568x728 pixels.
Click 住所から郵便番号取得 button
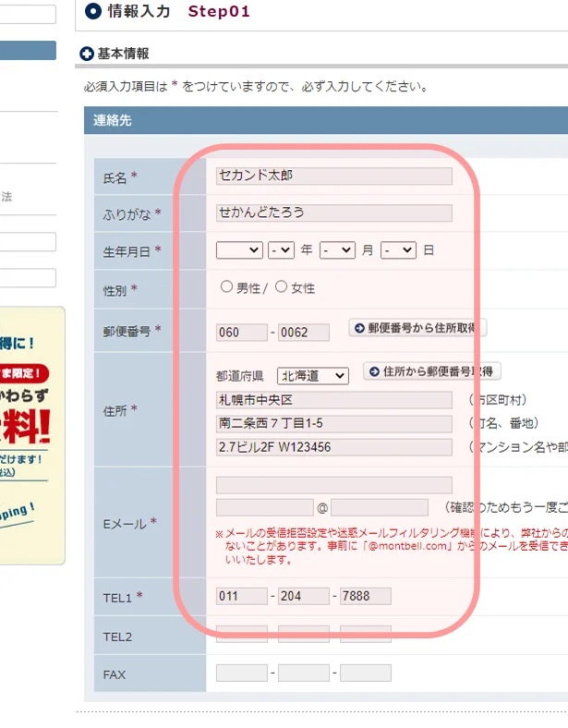(x=432, y=371)
